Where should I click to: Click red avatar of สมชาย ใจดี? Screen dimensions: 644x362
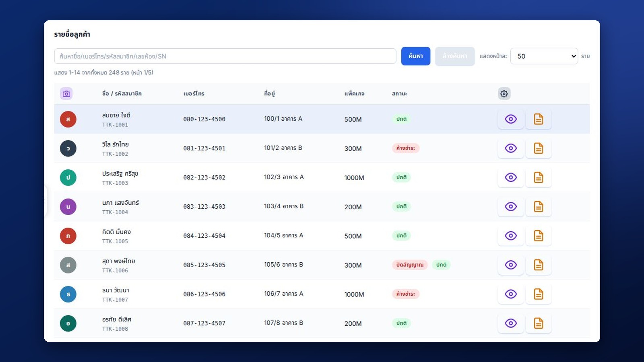(x=68, y=119)
